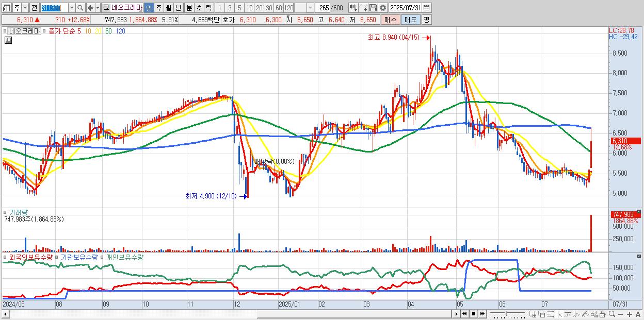This screenshot has width=644, height=320.
Task: Open the calendar date picker icon
Action: [x=426, y=8]
